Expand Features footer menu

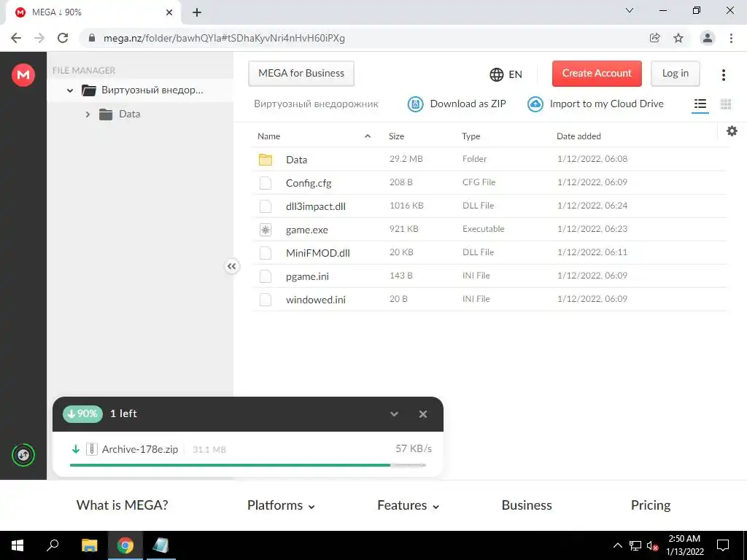[408, 505]
